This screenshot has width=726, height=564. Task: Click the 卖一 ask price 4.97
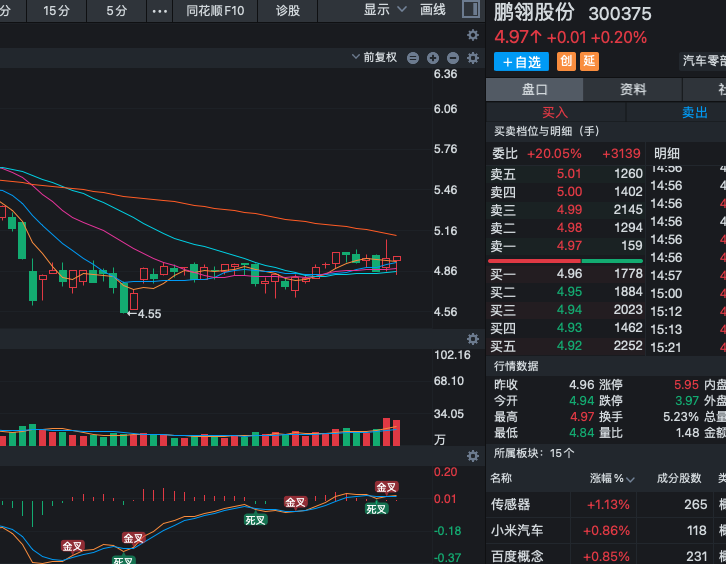tap(569, 245)
